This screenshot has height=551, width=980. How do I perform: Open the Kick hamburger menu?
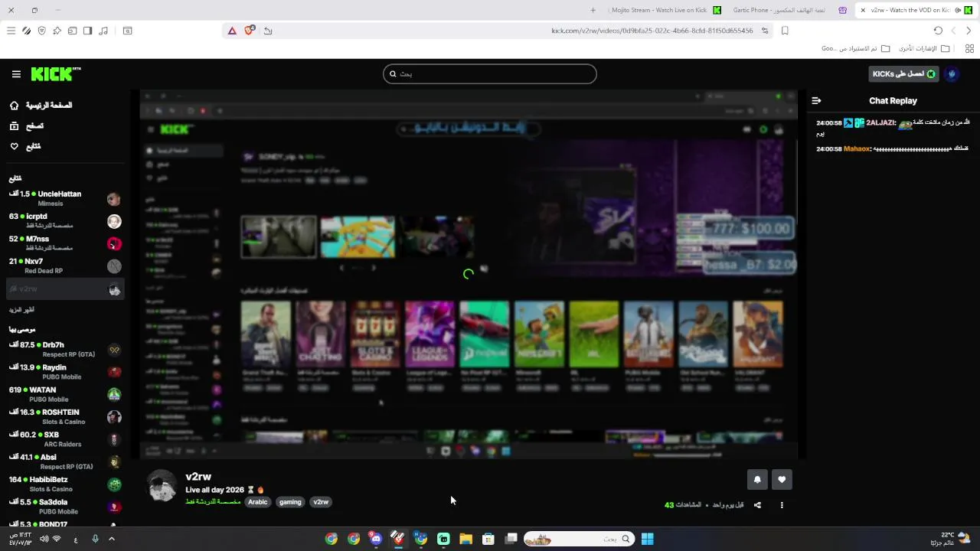(x=16, y=74)
